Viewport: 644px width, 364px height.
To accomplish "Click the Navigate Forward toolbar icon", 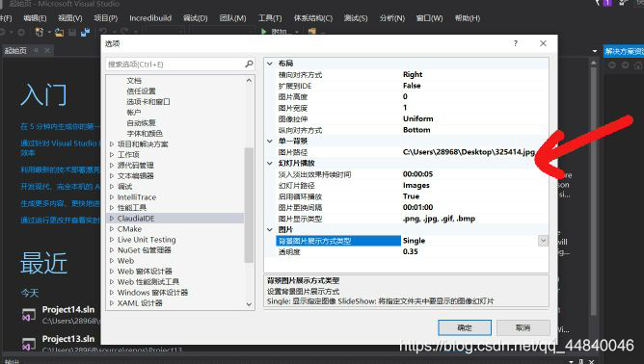I will coord(21,32).
